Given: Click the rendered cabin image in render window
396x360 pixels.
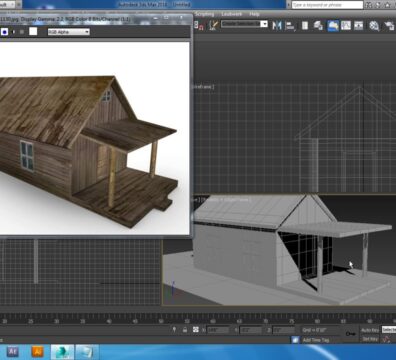Looking at the screenshot, I should (x=95, y=138).
